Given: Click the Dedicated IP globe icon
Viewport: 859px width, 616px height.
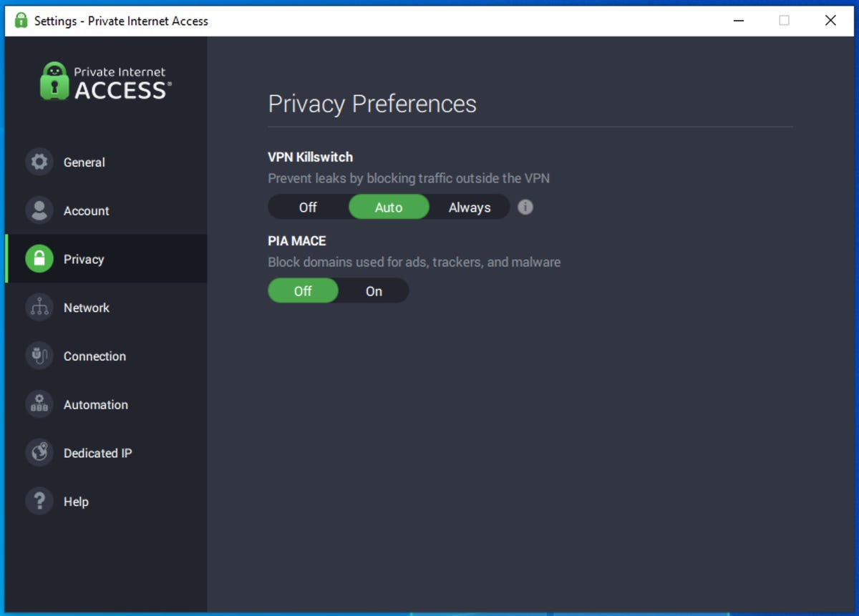Looking at the screenshot, I should click(39, 453).
